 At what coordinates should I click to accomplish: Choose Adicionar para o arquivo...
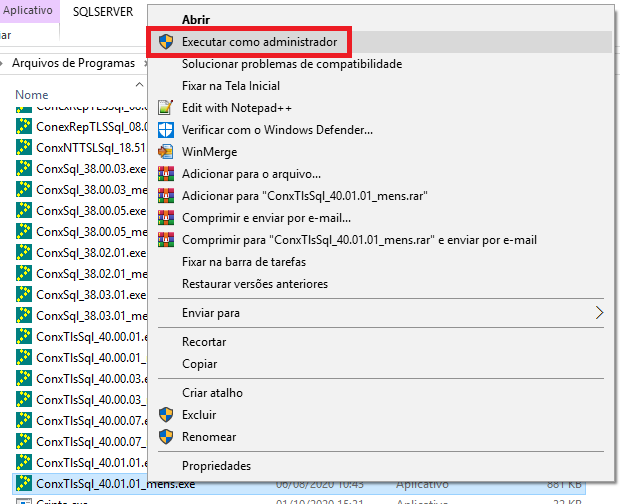click(x=251, y=174)
